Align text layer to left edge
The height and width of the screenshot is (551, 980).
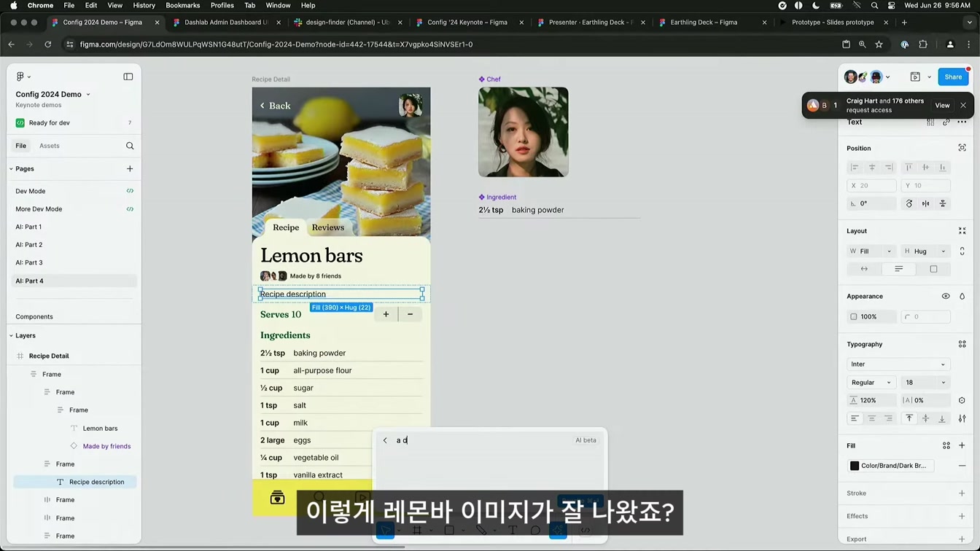click(855, 168)
